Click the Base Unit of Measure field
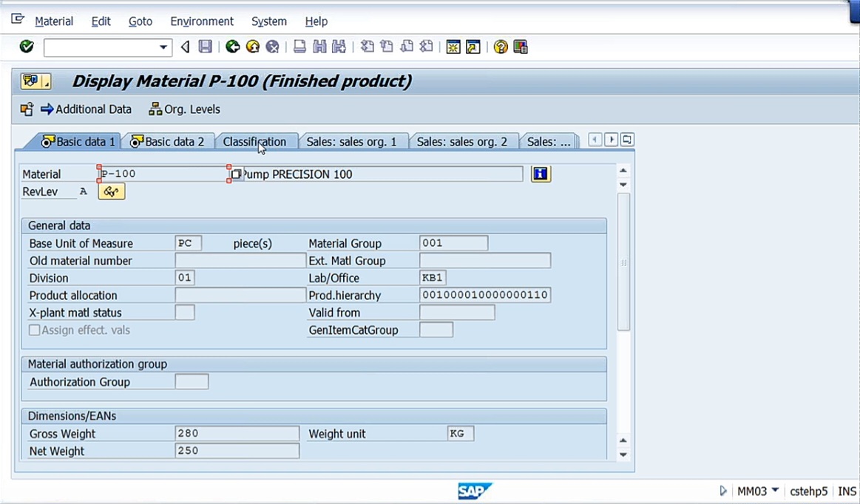The height and width of the screenshot is (504, 860). point(188,243)
